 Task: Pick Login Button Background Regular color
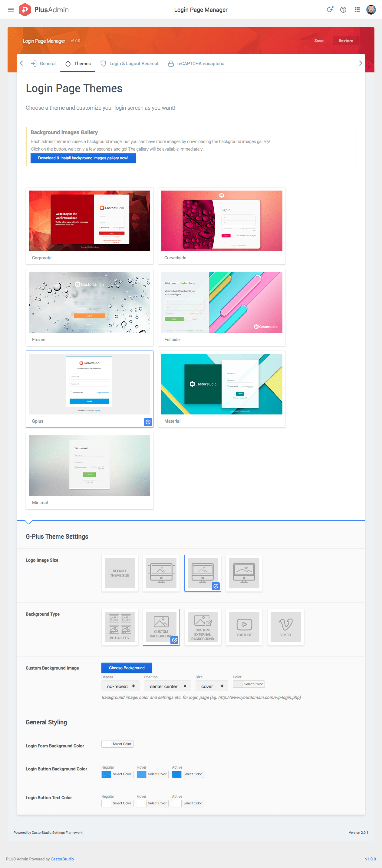click(117, 774)
